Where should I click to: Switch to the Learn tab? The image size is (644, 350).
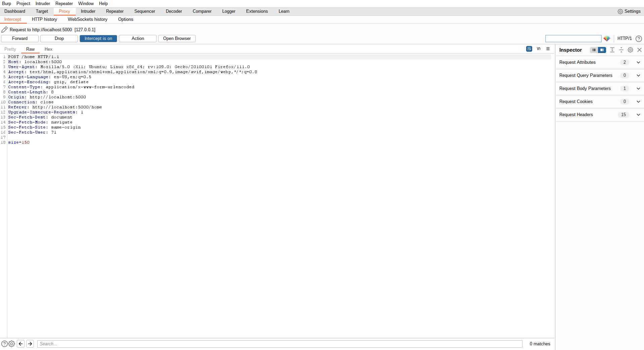click(x=284, y=11)
